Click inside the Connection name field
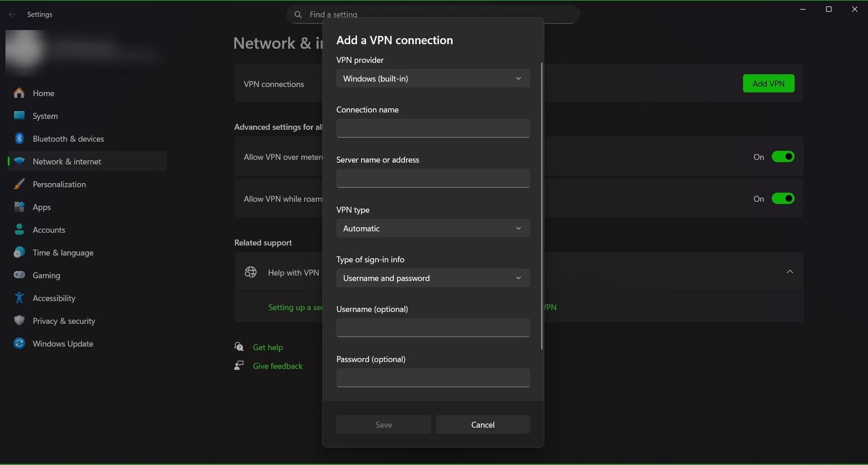 pos(432,128)
